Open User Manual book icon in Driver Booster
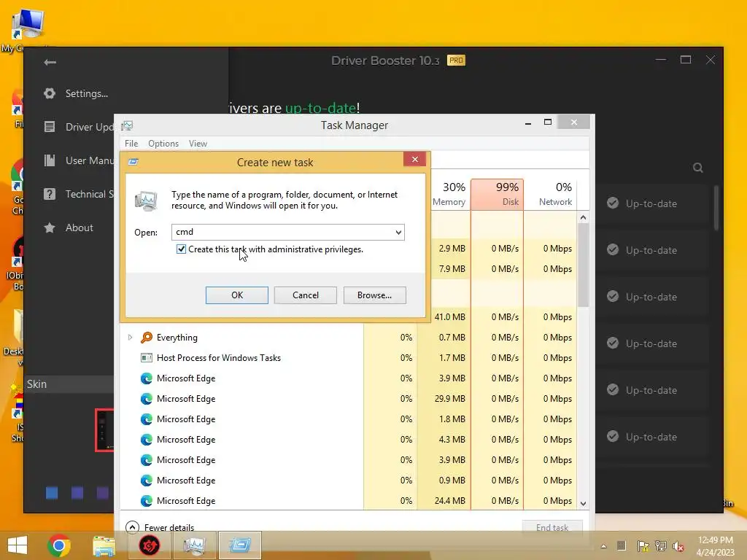The height and width of the screenshot is (560, 747). pos(50,160)
